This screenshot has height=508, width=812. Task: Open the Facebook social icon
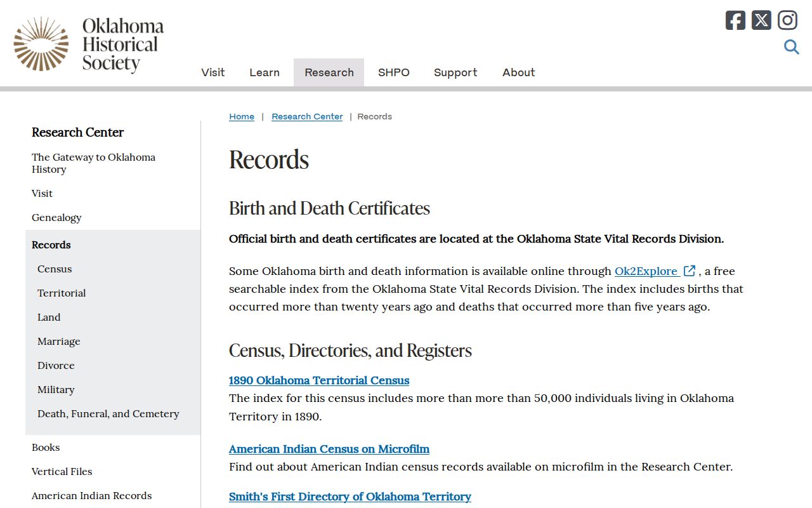coord(735,20)
